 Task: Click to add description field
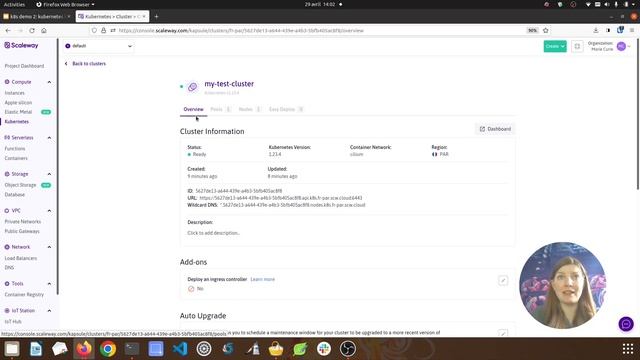pos(213,233)
